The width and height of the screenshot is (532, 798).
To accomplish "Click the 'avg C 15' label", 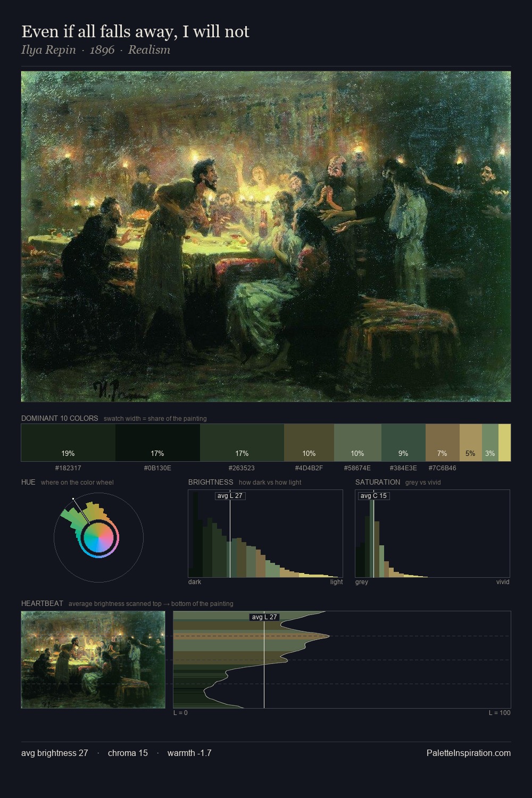I will (x=373, y=496).
